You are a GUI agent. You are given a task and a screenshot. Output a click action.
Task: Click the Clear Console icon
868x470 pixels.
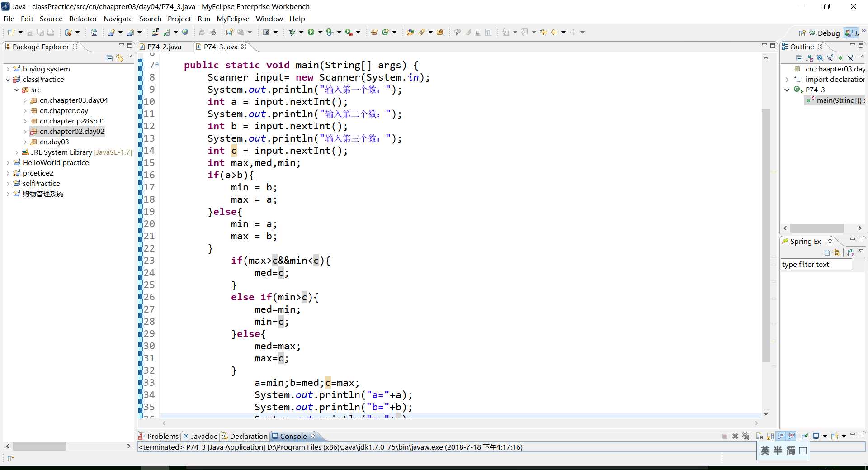coord(760,436)
